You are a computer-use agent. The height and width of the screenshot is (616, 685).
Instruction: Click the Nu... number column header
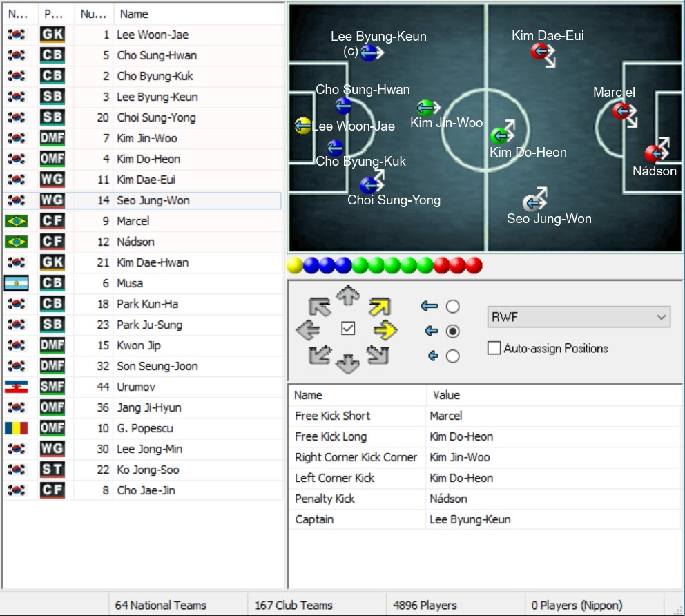coord(94,14)
